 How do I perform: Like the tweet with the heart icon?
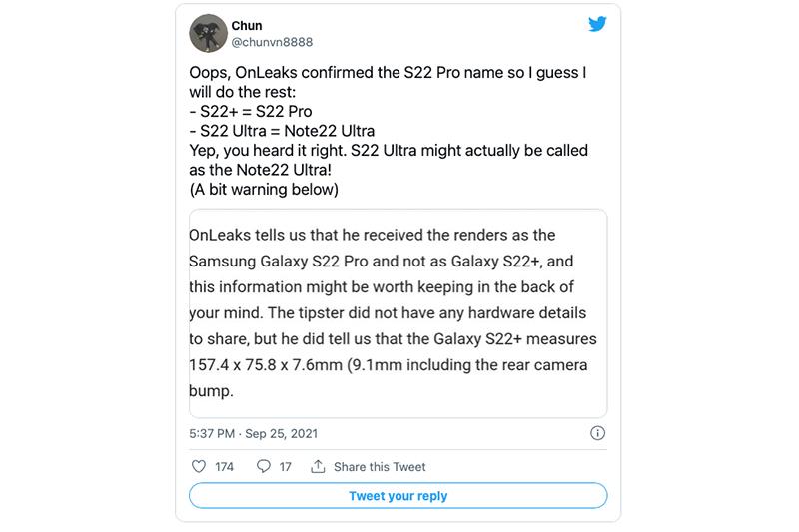198,466
